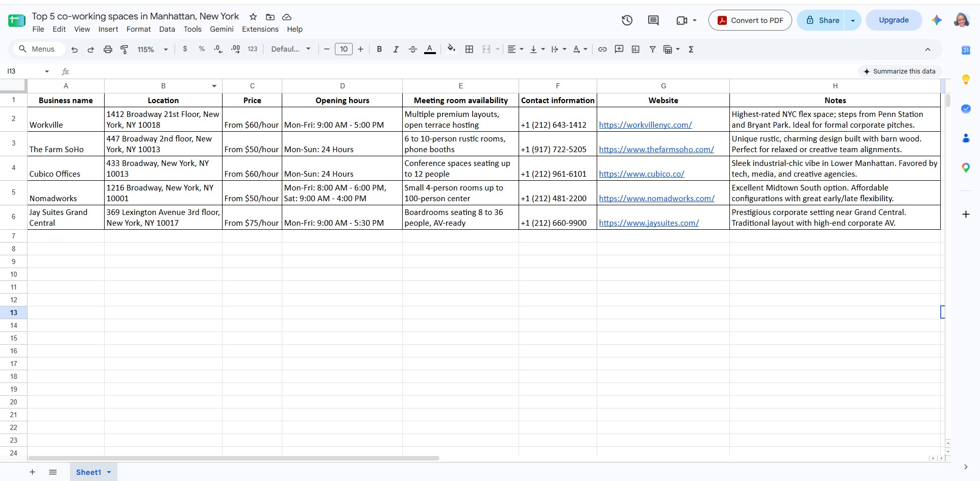
Task: Move document folder icon
Action: [x=270, y=17]
